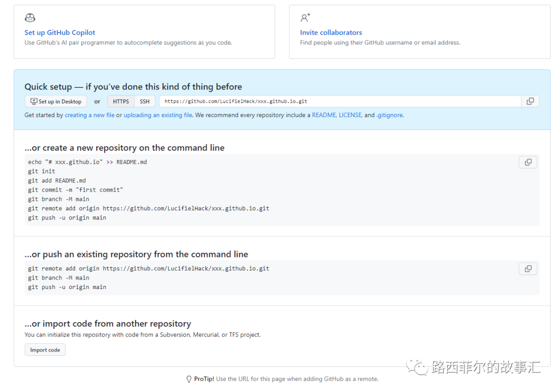Viewport: 559px width, 392px height.
Task: Click the lightbulb icon beside ProTip
Action: 189,379
